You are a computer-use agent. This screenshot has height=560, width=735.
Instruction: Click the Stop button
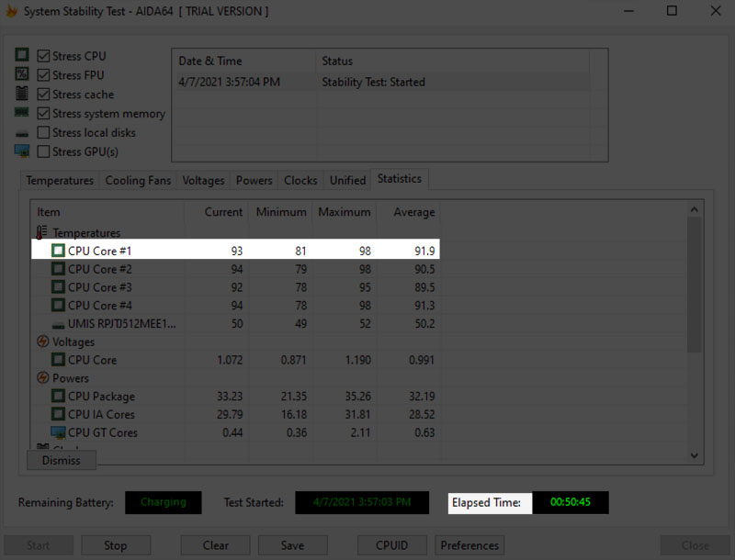(116, 545)
